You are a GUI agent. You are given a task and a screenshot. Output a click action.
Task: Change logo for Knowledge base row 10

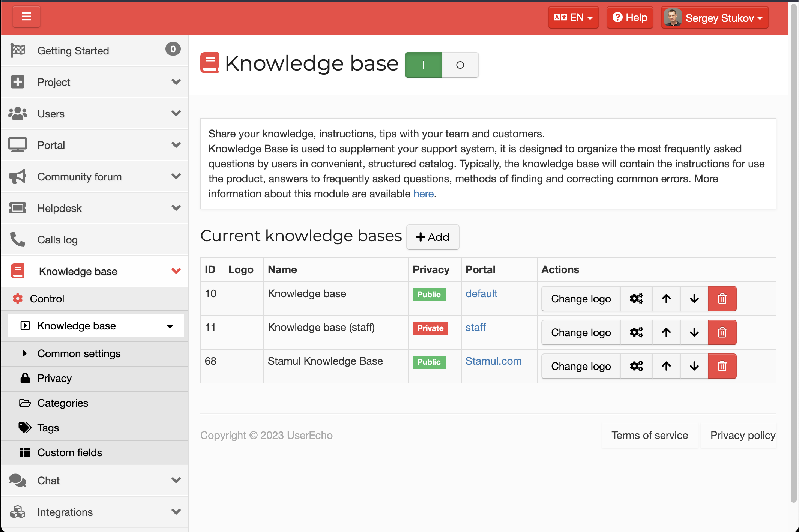[x=581, y=299]
